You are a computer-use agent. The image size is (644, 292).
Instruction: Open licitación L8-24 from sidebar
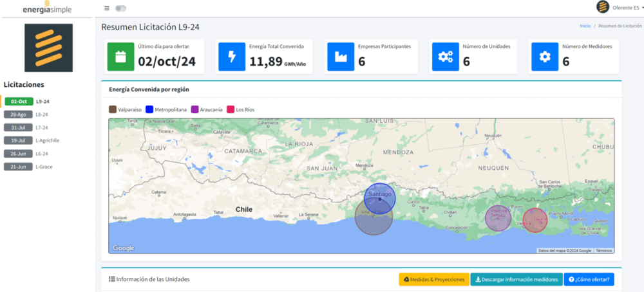point(42,114)
